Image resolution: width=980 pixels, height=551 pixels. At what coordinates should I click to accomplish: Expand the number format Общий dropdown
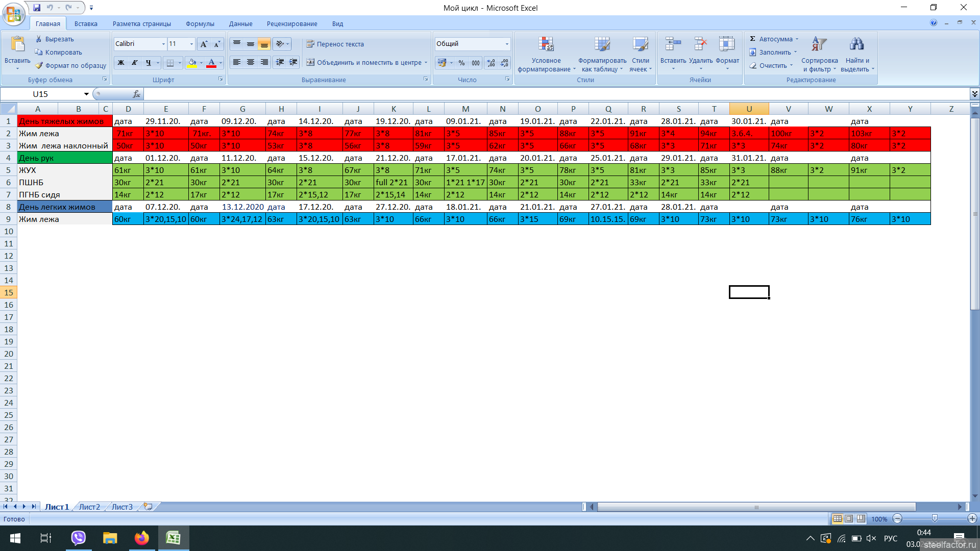tap(507, 44)
